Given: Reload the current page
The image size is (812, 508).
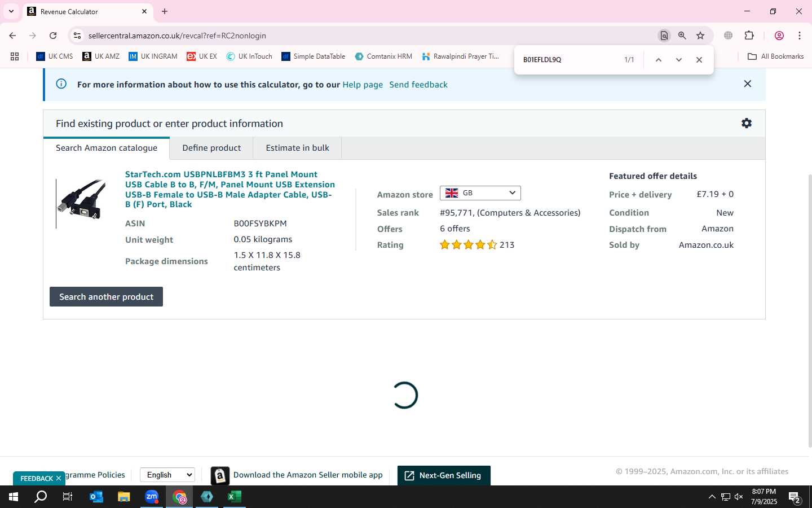Looking at the screenshot, I should pos(53,36).
